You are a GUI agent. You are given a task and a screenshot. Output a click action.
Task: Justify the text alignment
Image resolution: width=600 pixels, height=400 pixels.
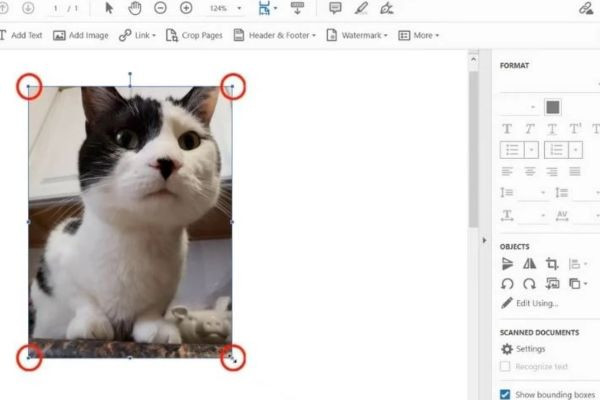click(x=574, y=171)
